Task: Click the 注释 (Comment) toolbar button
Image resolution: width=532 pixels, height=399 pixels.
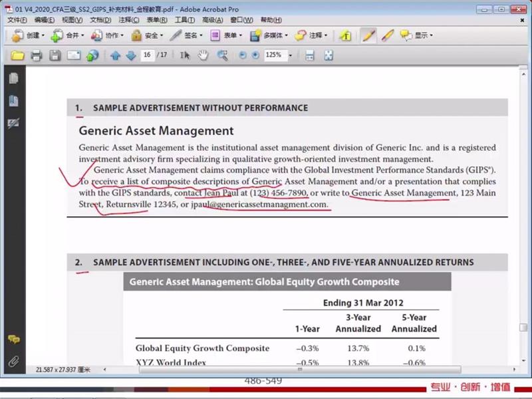Action: (x=311, y=35)
